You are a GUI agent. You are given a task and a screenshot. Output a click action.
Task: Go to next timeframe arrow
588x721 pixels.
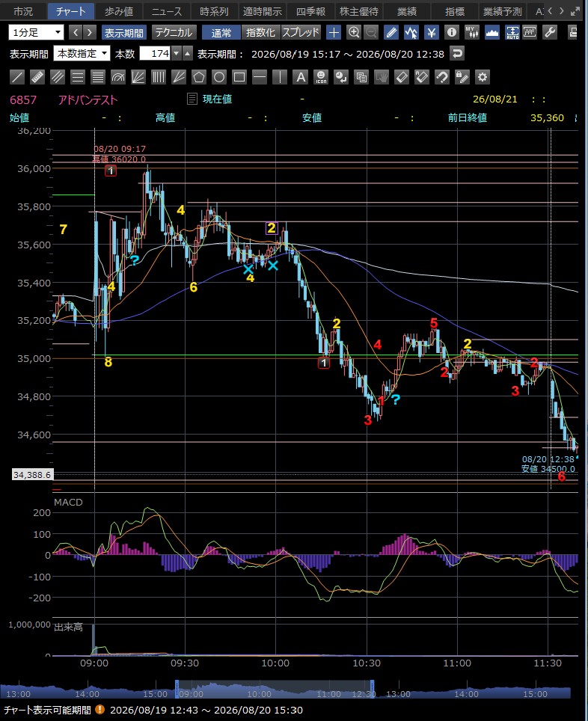click(x=89, y=32)
